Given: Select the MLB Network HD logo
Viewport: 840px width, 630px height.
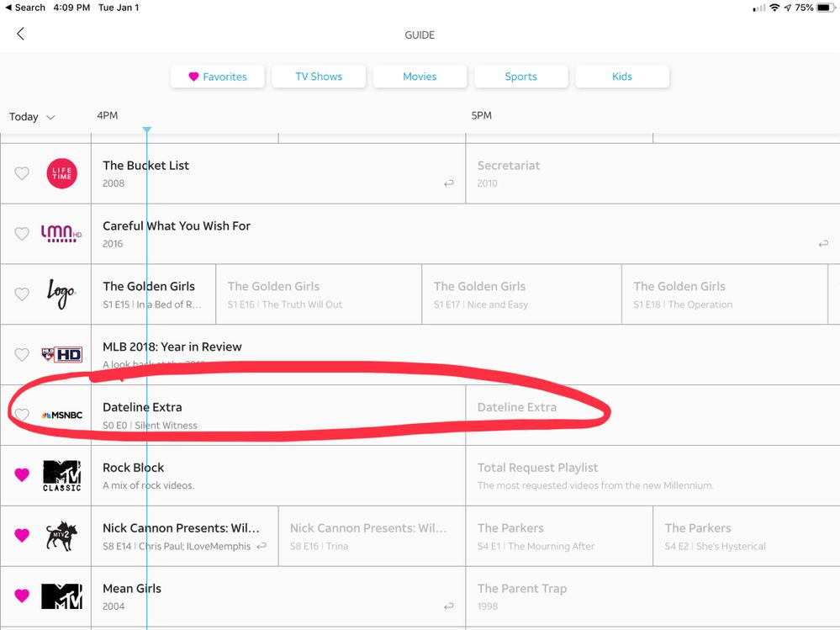Looking at the screenshot, I should coord(62,355).
